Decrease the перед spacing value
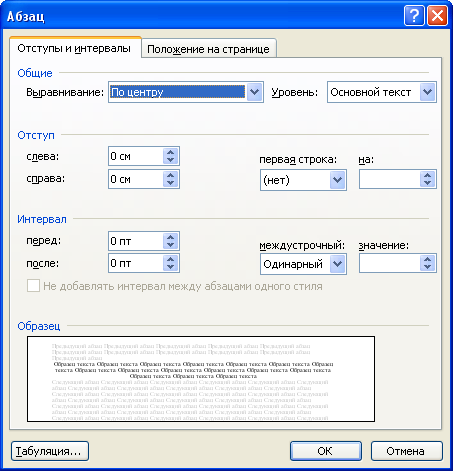The width and height of the screenshot is (453, 471). pos(171,245)
